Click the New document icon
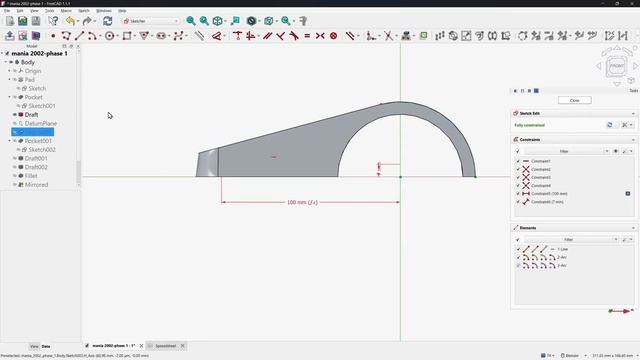The width and height of the screenshot is (640, 360). point(10,21)
